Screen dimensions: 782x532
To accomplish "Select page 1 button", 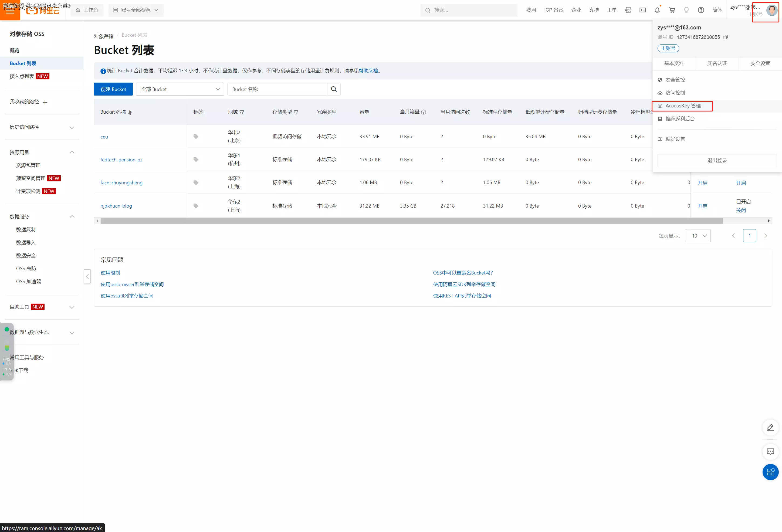I will coord(749,236).
